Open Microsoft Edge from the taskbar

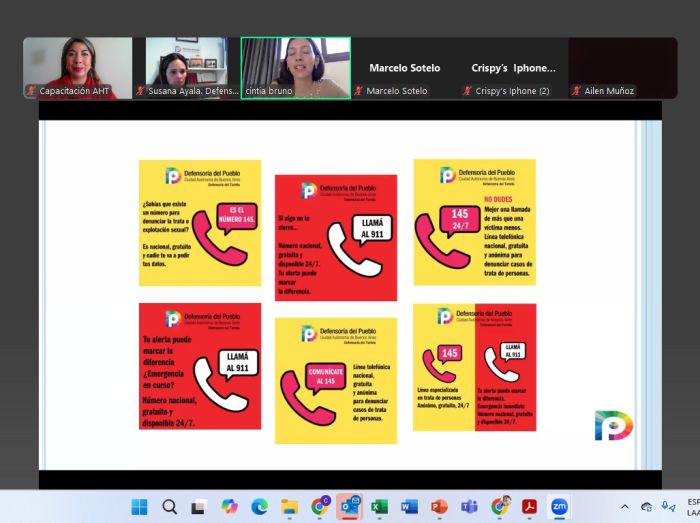pyautogui.click(x=259, y=506)
